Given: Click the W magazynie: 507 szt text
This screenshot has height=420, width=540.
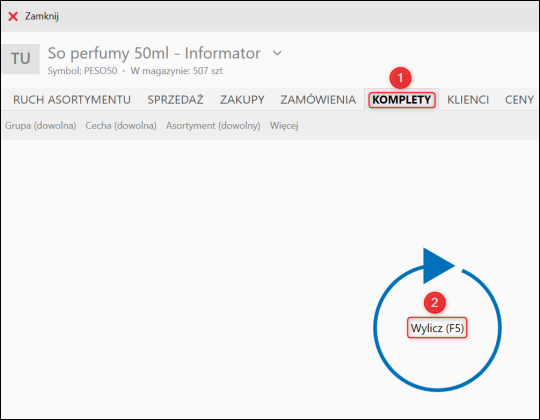Looking at the screenshot, I should [x=176, y=71].
